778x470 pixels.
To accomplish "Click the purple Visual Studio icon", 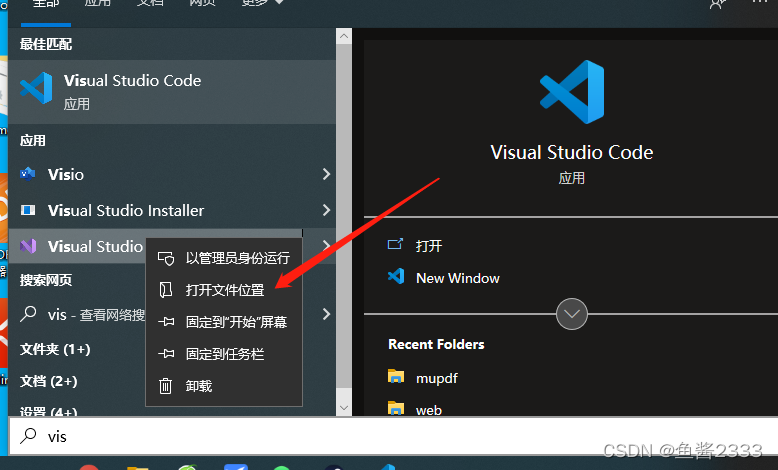I will pyautogui.click(x=28, y=246).
